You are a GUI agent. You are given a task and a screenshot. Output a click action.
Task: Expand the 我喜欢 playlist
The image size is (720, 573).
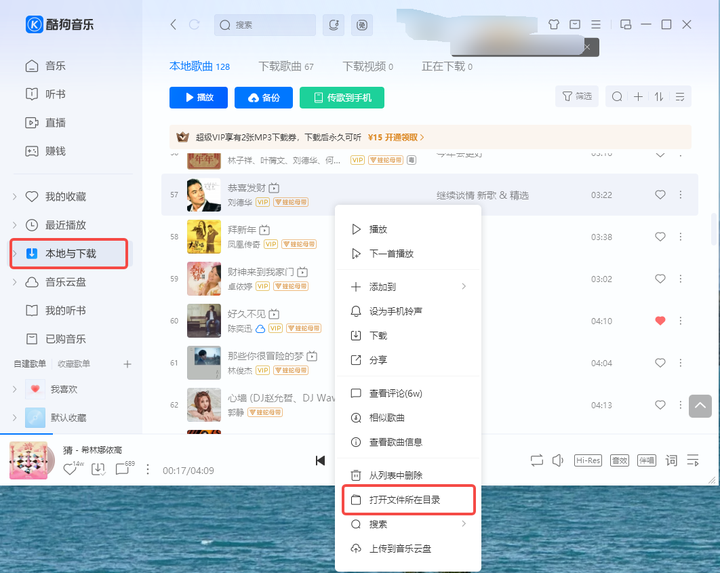(x=15, y=389)
